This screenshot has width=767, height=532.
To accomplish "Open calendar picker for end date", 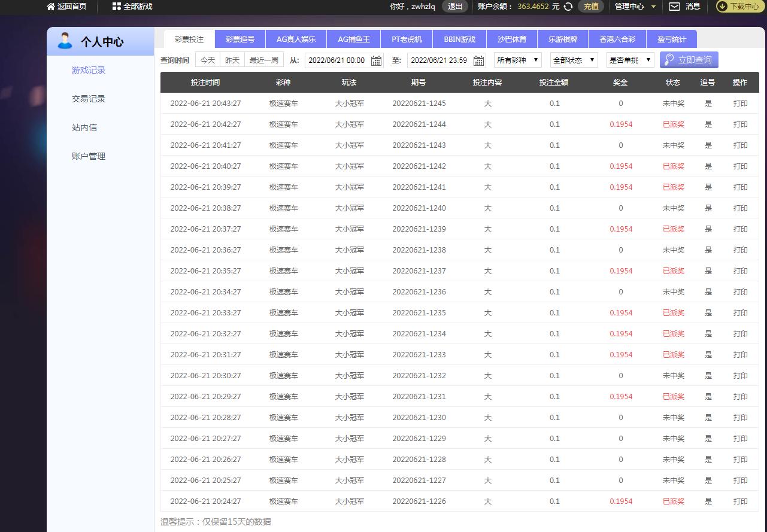I will [478, 60].
